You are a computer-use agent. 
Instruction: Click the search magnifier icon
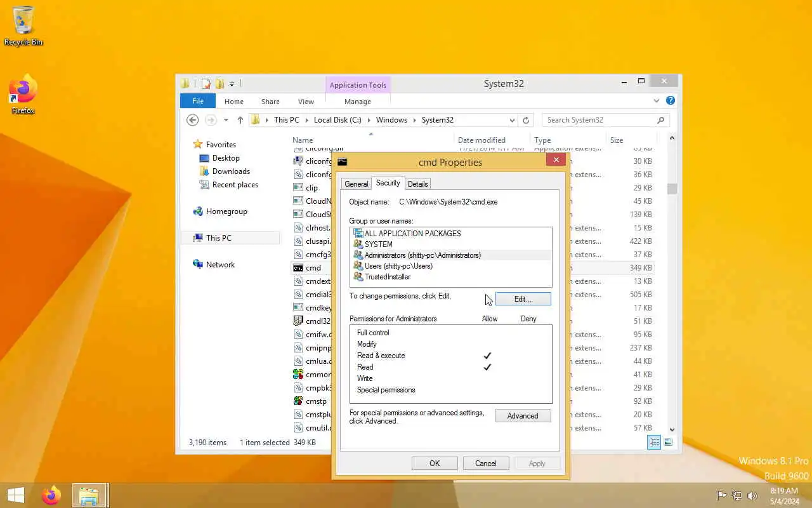click(x=660, y=120)
